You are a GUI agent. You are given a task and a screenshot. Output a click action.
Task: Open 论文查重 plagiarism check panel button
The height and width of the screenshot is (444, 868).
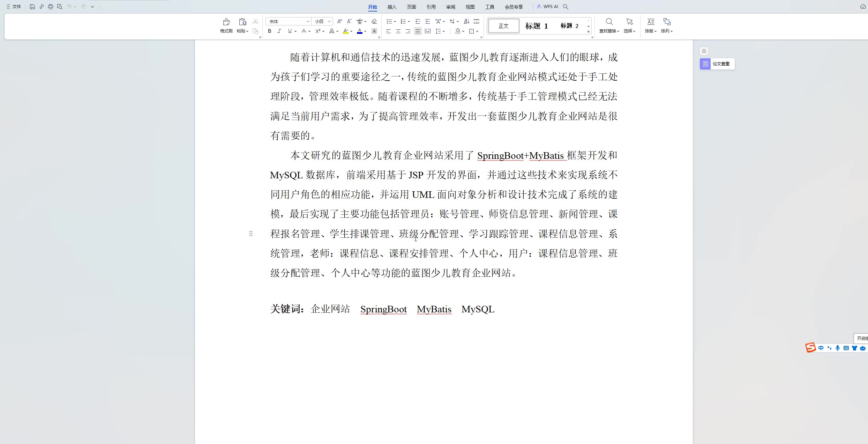pyautogui.click(x=717, y=64)
